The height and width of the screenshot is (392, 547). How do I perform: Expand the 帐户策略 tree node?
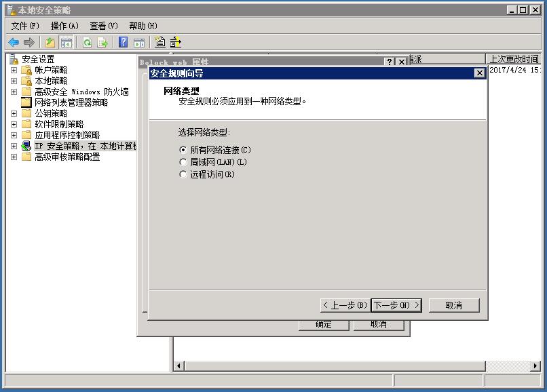15,68
